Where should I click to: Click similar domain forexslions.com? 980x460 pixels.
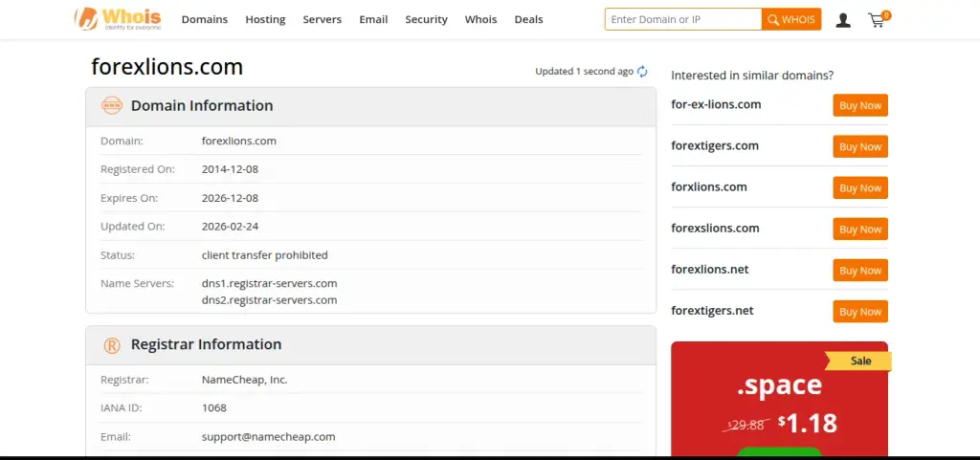tap(715, 228)
